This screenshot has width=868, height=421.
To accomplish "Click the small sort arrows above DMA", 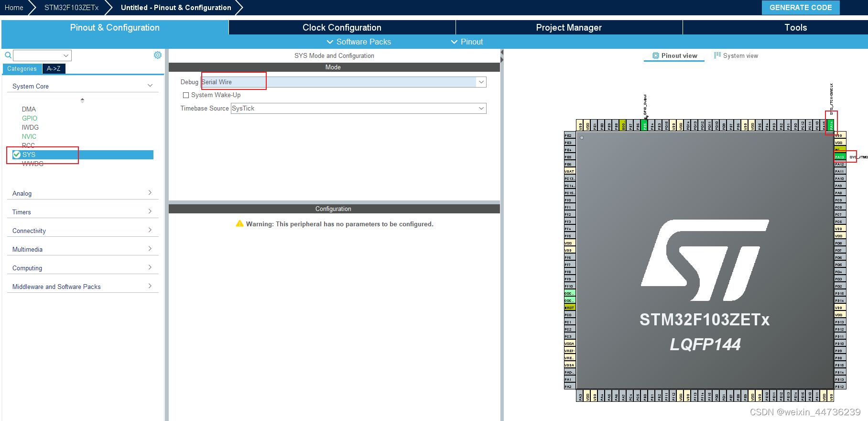I will [x=82, y=100].
